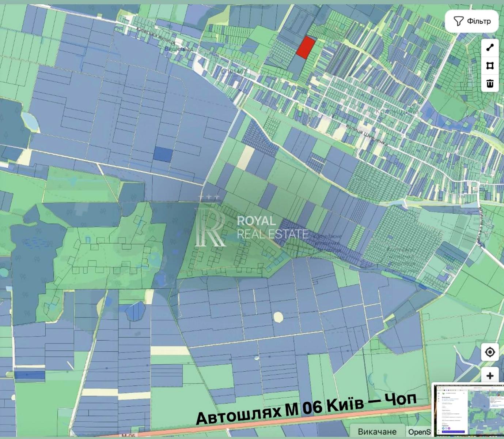Select the line distance measuring tool
Viewport: 504px width, 439px height.
(490, 48)
